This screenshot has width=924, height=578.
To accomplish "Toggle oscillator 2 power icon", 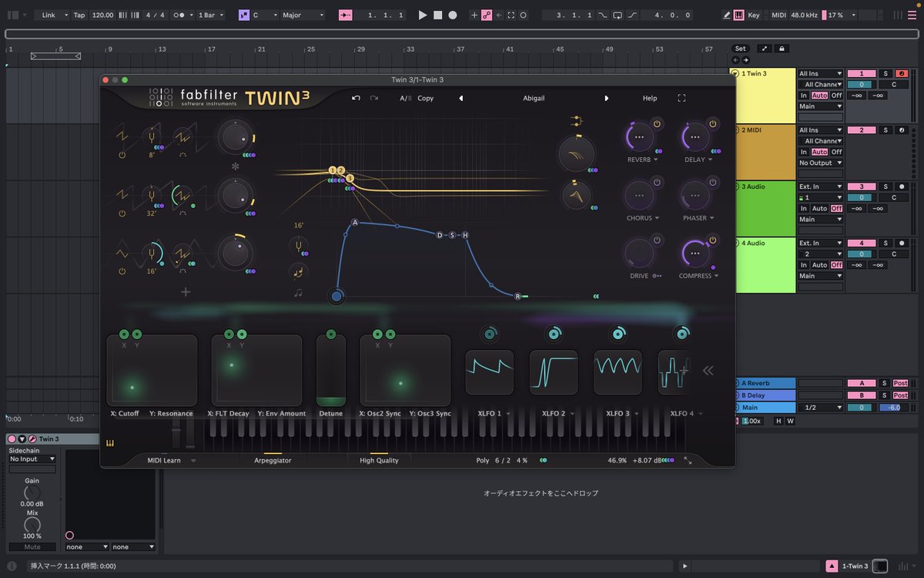I will point(122,213).
